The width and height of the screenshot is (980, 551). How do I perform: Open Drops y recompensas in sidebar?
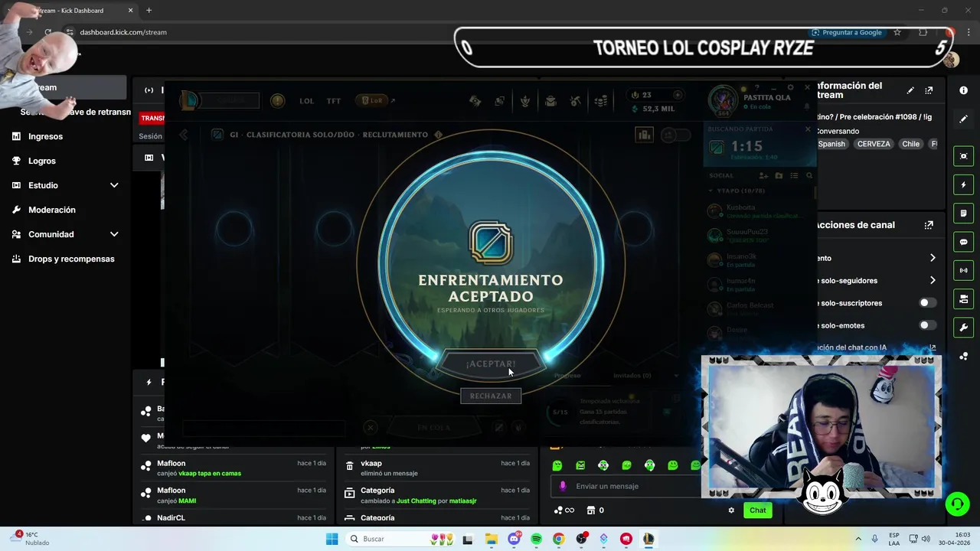[x=71, y=259]
